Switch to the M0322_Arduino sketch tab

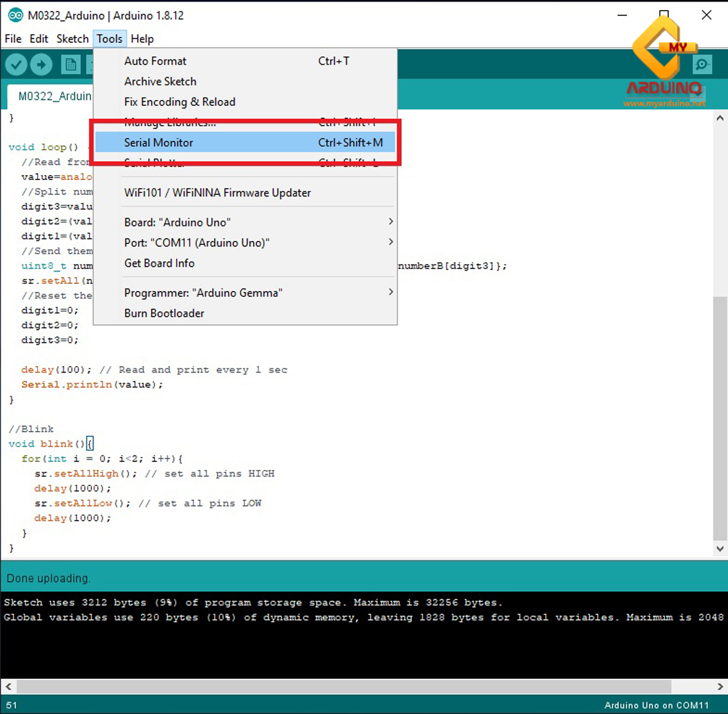click(x=54, y=96)
